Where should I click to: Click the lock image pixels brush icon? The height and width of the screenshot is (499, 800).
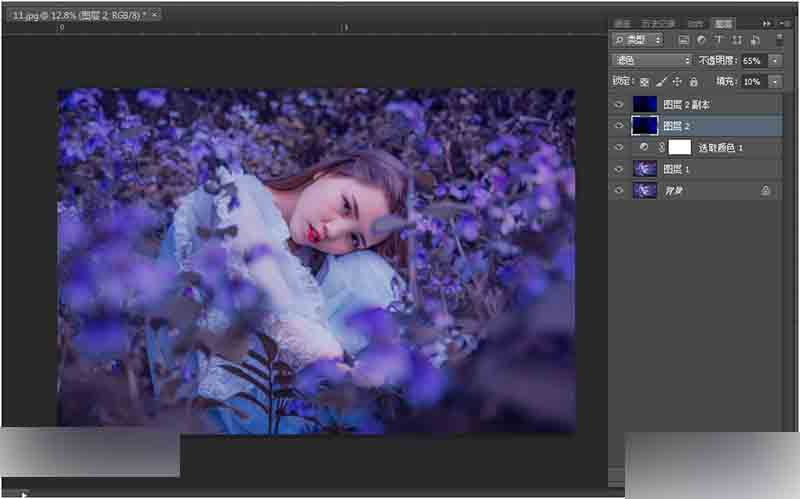tap(661, 81)
